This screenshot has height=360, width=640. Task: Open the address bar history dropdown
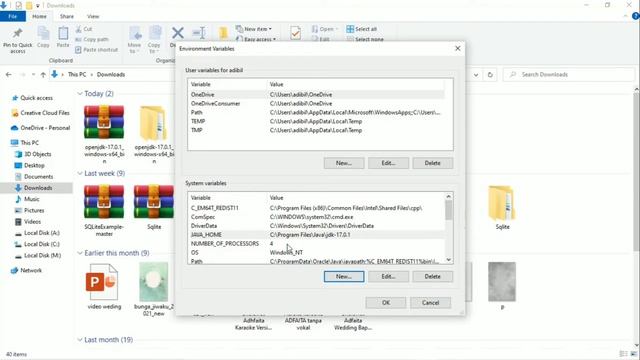(x=476, y=75)
